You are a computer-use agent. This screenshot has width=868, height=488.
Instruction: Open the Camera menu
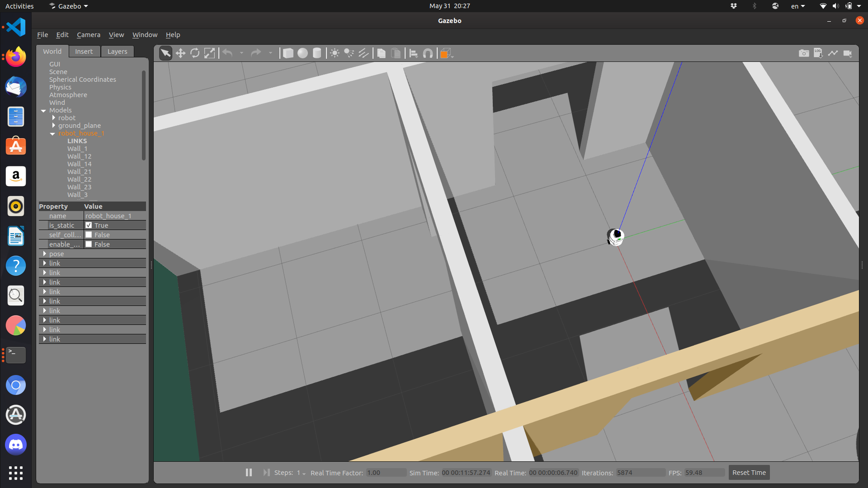88,35
